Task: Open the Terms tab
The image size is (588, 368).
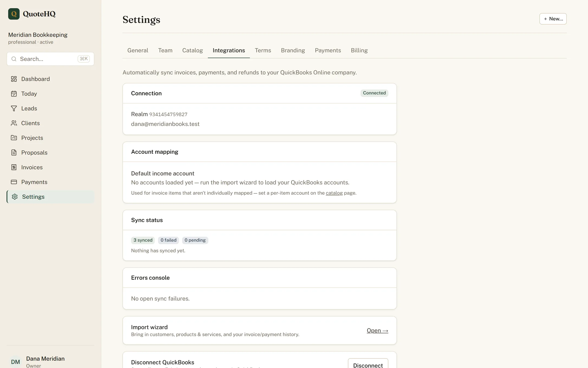Action: (263, 50)
